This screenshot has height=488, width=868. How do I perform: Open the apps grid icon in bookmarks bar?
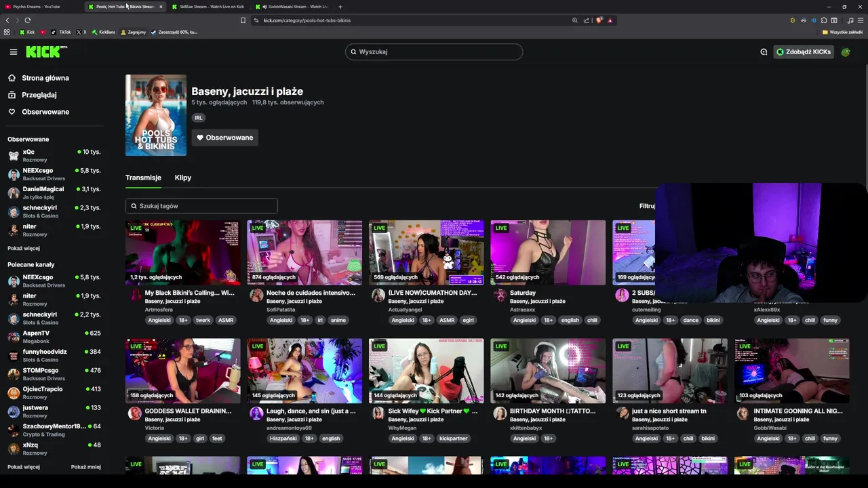[7, 32]
